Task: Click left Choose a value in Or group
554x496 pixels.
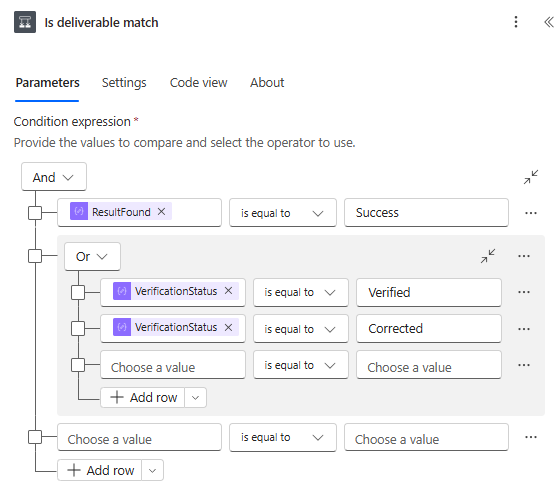Action: tap(173, 365)
